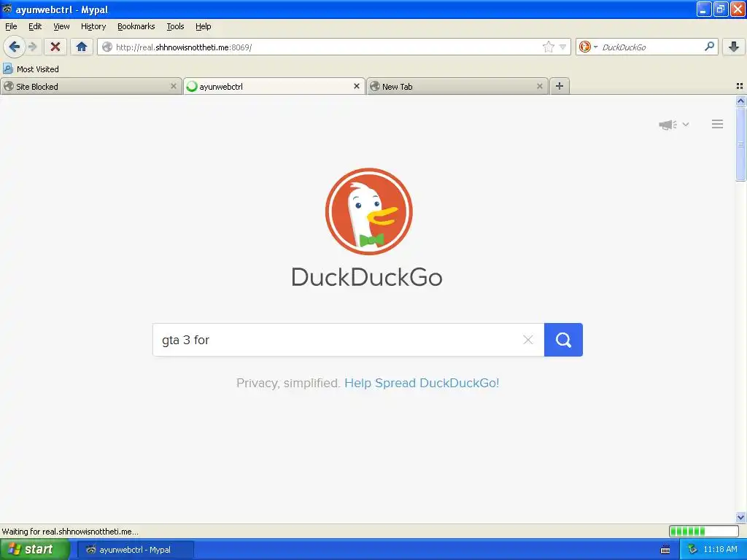Click the 'Privacy, simplified.' tagline text
This screenshot has width=747, height=560.
(x=288, y=383)
